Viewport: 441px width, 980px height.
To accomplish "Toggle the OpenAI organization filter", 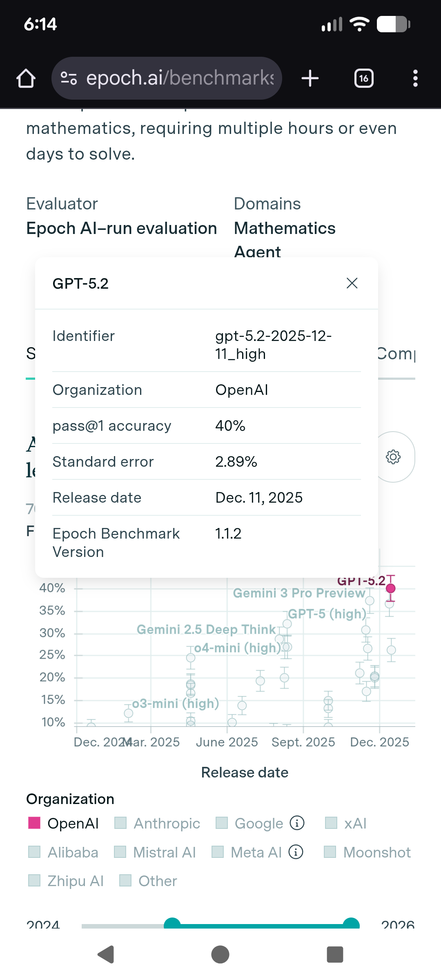I will click(x=34, y=823).
